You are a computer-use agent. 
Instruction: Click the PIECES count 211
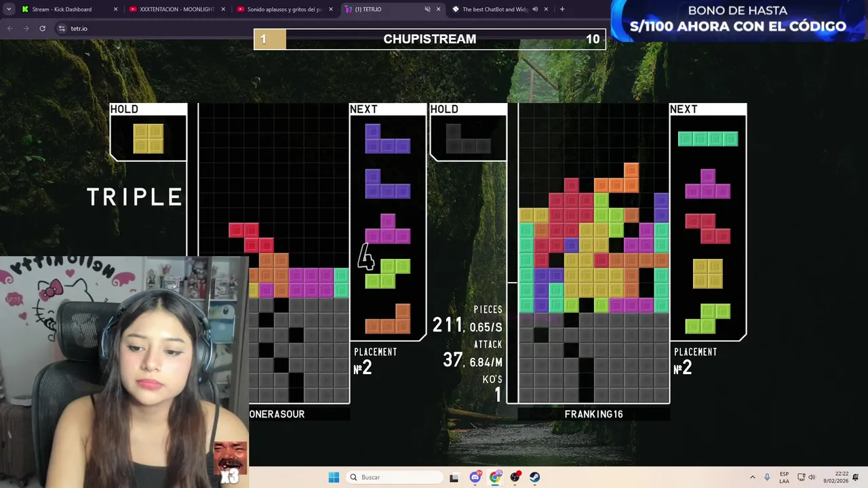pyautogui.click(x=448, y=325)
